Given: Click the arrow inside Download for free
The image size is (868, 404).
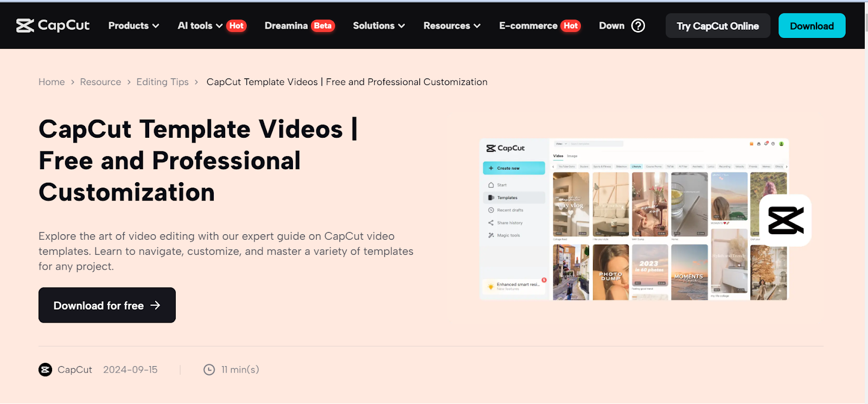Looking at the screenshot, I should [155, 305].
